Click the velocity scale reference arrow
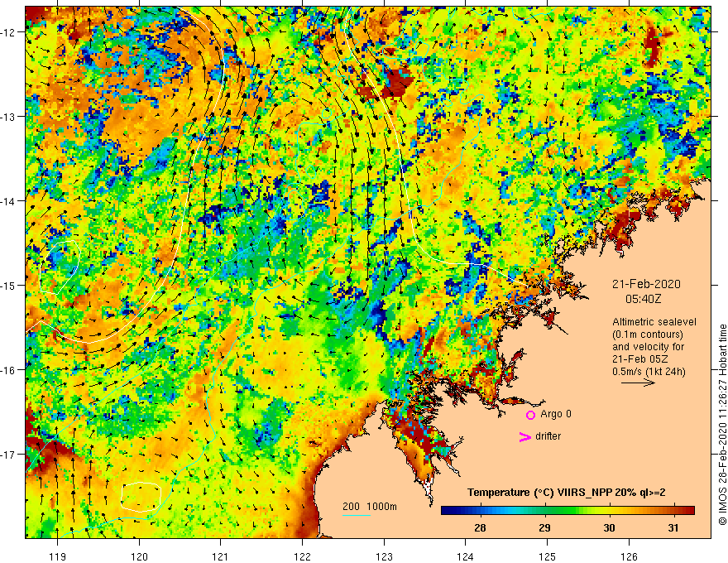 [638, 383]
